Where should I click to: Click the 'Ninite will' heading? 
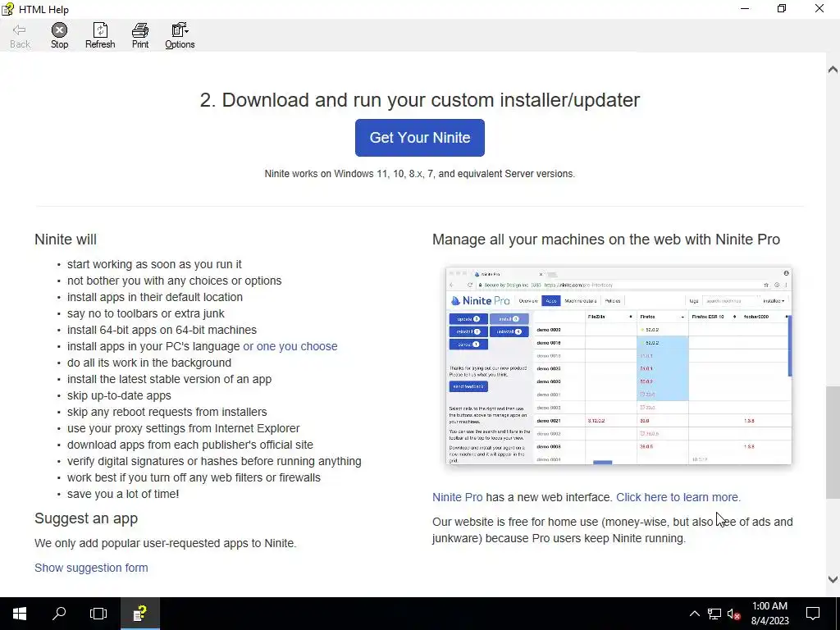[x=66, y=240]
